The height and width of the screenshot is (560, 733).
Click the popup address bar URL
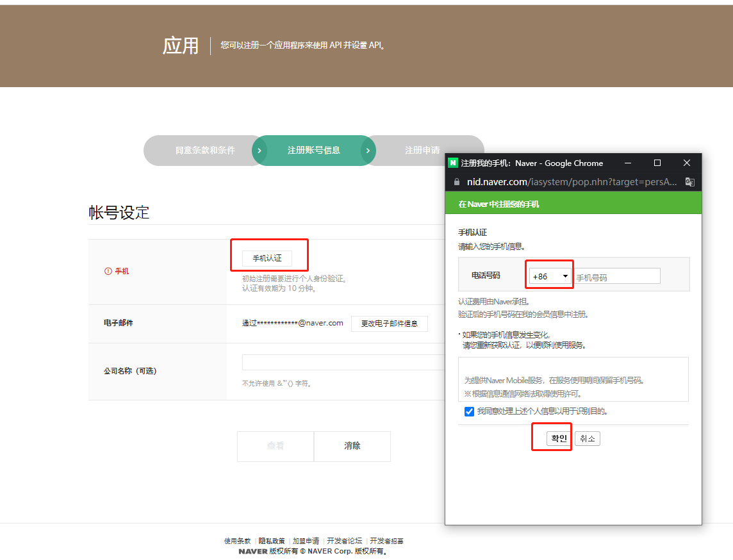coord(572,182)
